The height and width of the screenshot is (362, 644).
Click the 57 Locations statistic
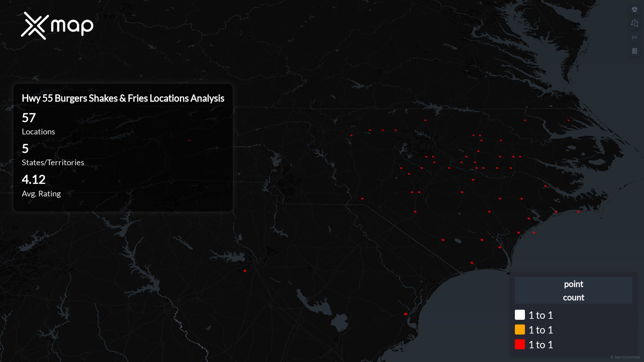click(29, 118)
